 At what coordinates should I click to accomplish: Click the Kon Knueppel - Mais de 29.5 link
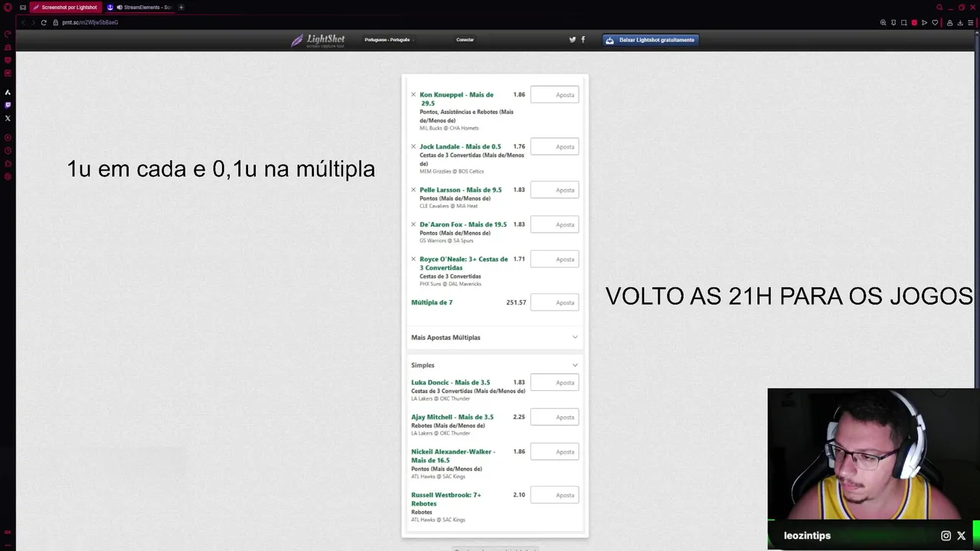[x=456, y=99]
